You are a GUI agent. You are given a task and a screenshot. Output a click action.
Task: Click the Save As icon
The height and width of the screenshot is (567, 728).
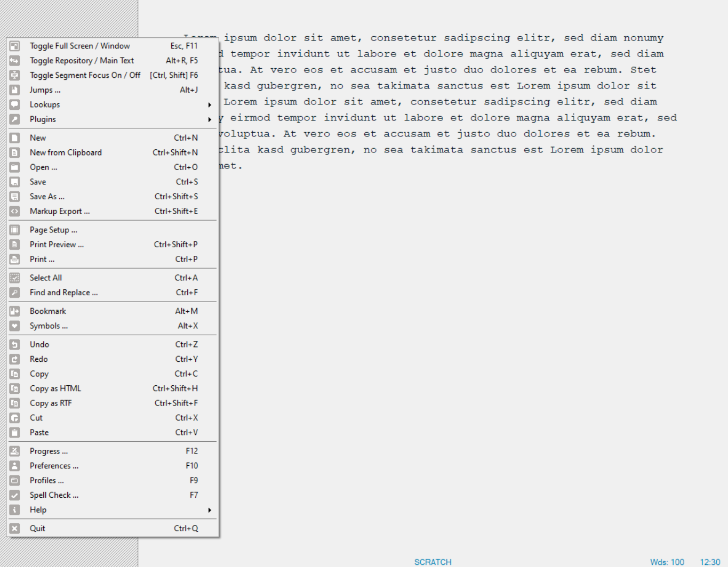click(x=15, y=197)
